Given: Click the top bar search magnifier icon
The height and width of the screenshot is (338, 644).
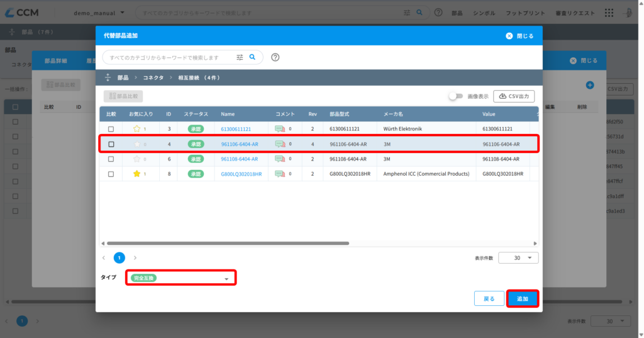Looking at the screenshot, I should coord(419,13).
